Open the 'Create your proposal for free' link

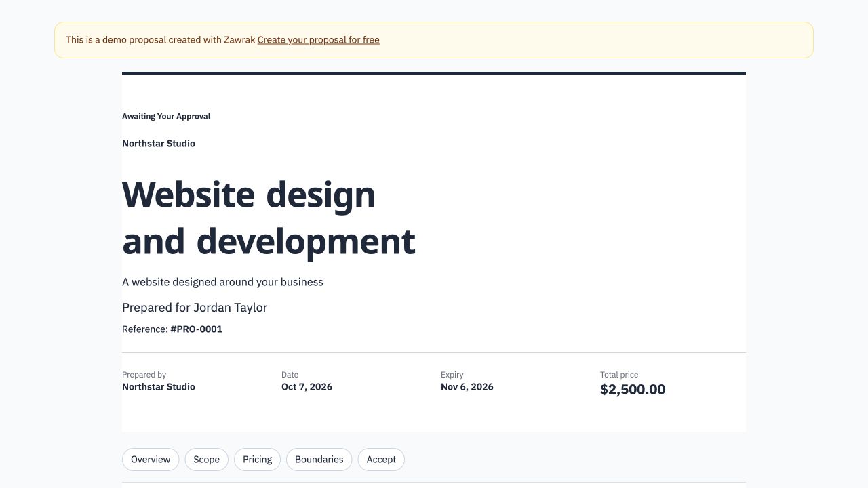[x=318, y=40]
